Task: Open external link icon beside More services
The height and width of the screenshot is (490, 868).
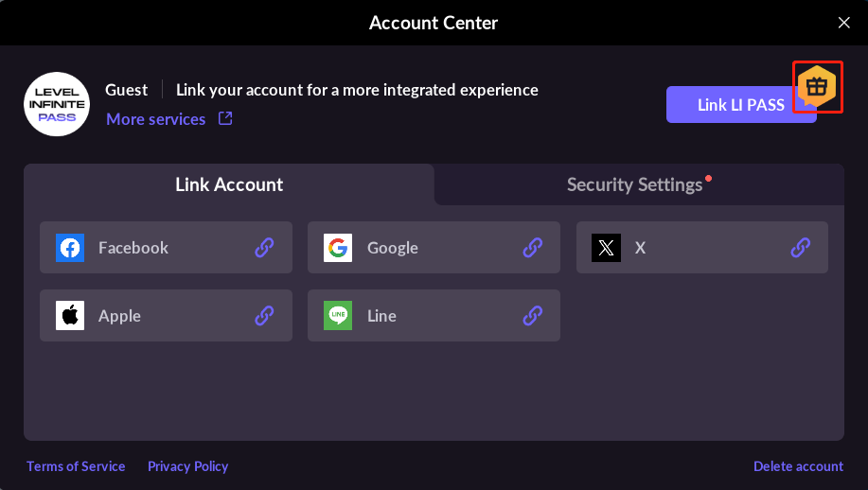Action: [x=225, y=119]
